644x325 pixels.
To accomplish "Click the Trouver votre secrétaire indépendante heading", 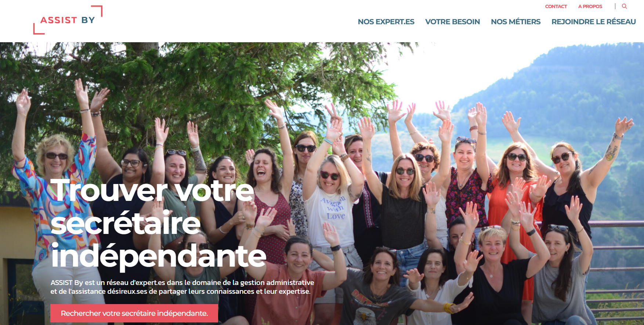I will tap(158, 223).
